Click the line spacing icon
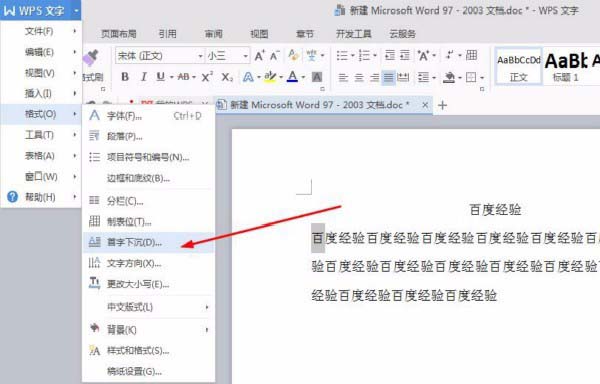This screenshot has width=600, height=384. [423, 78]
